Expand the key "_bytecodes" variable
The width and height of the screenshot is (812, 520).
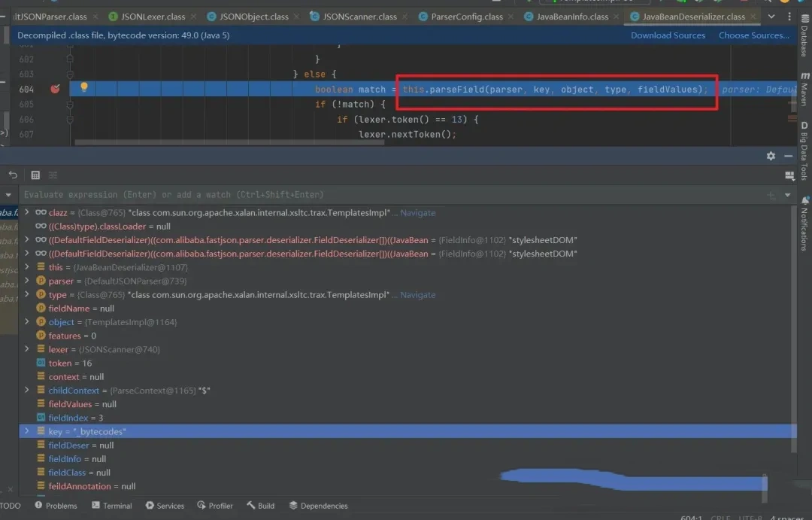click(27, 431)
